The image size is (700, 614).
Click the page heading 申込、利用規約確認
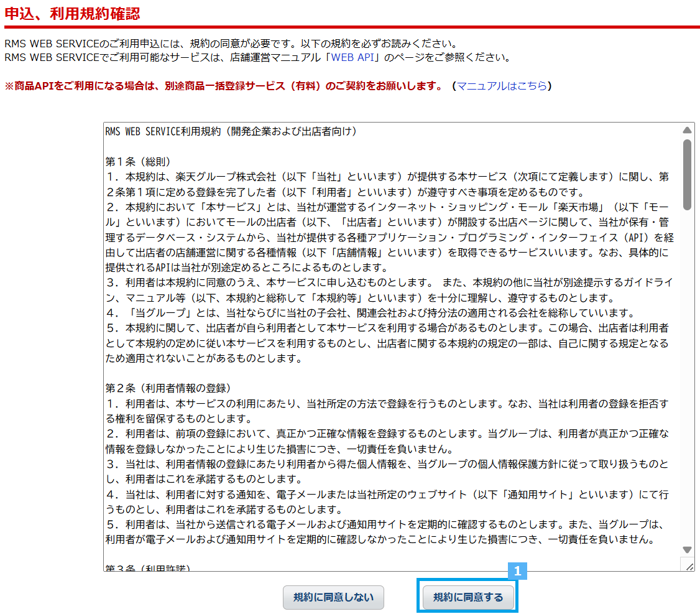72,14
